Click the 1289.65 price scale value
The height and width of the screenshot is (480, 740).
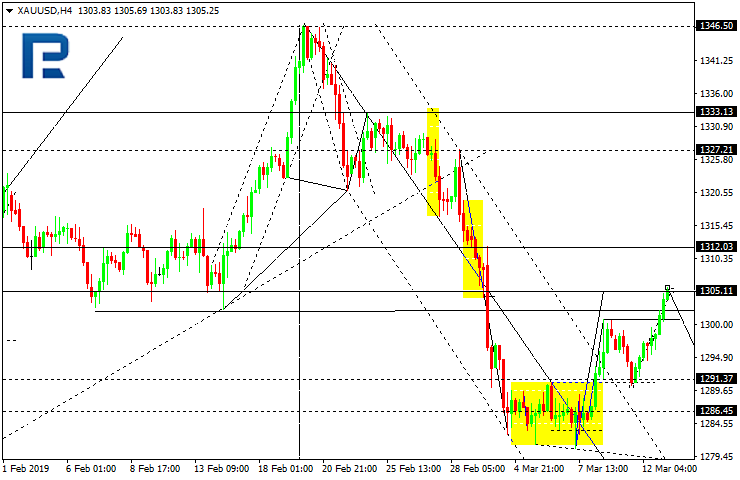pos(716,391)
